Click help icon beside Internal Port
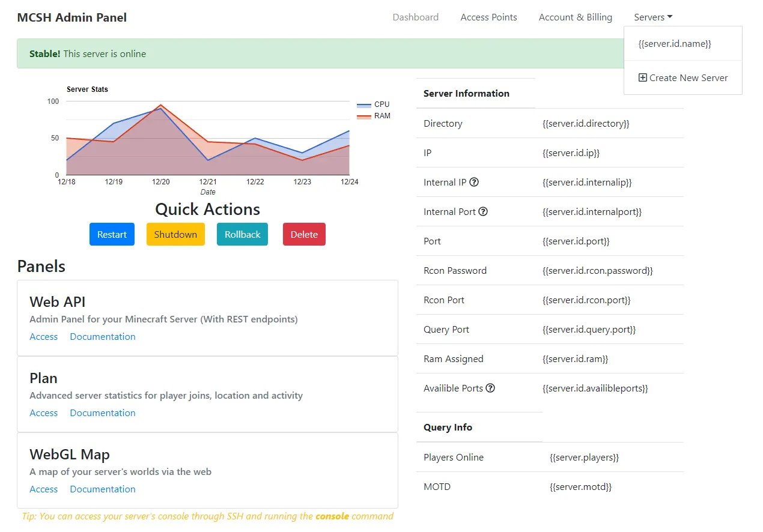This screenshot has width=763, height=532. [483, 212]
